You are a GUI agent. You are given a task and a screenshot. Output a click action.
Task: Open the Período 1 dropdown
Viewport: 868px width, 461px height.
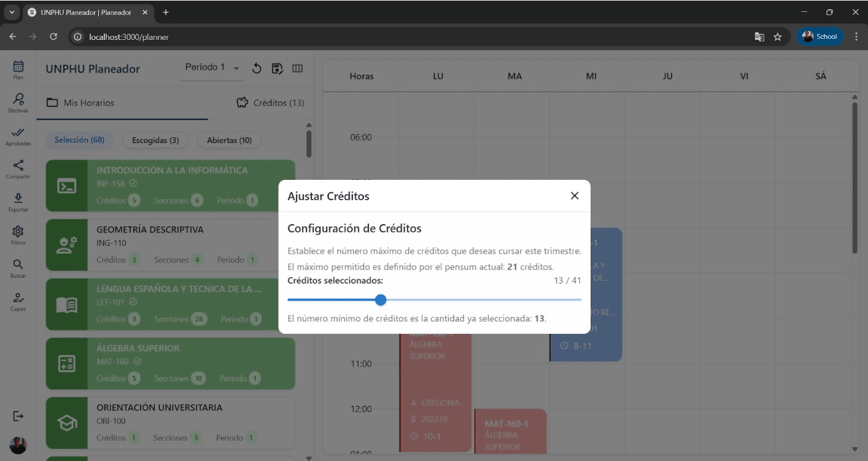pos(213,67)
